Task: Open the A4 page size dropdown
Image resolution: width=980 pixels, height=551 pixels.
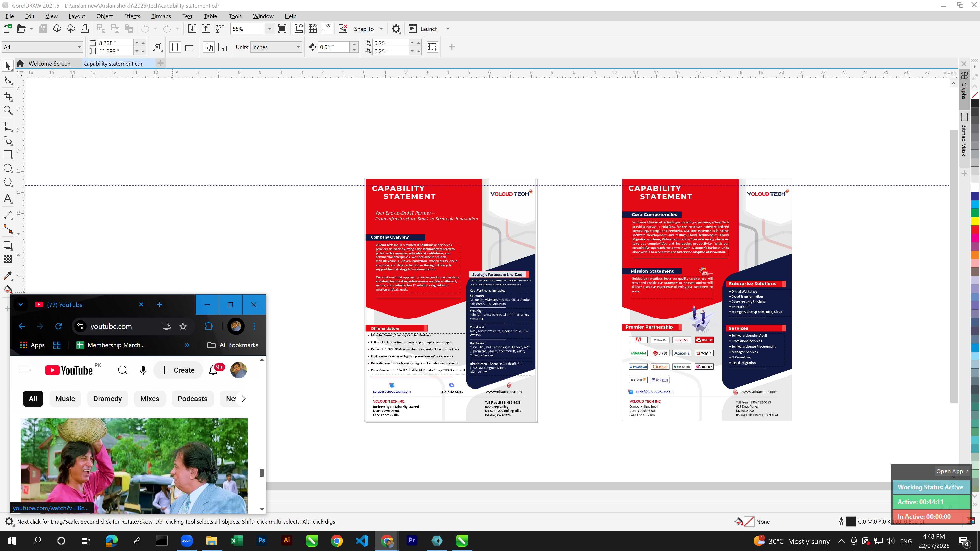Action: tap(79, 47)
